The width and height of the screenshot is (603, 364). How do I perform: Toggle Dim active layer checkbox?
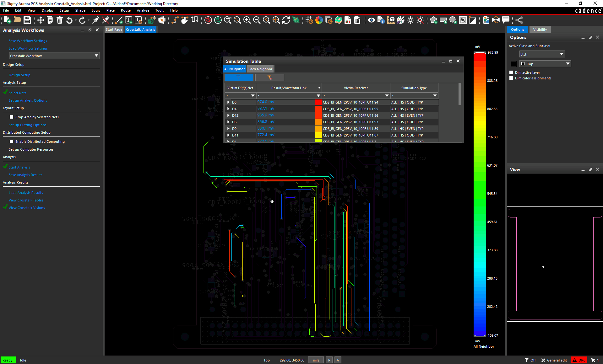(x=511, y=72)
